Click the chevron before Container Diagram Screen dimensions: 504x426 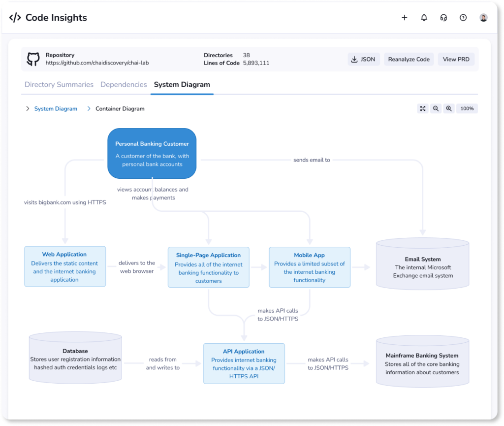pyautogui.click(x=89, y=109)
